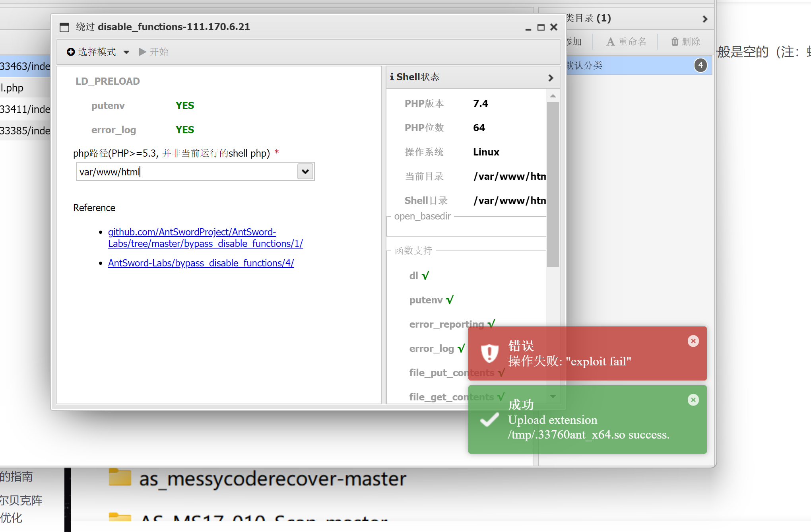
Task: Open the AntSword-Labs bypass_disable_functions/1 GitHub link
Action: coord(205,238)
